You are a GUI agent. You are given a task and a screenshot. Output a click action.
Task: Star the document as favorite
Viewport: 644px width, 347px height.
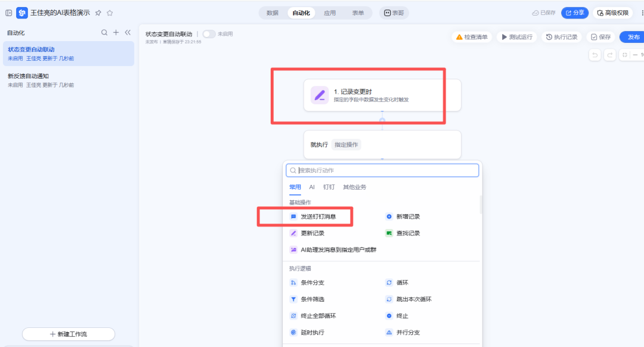click(110, 13)
